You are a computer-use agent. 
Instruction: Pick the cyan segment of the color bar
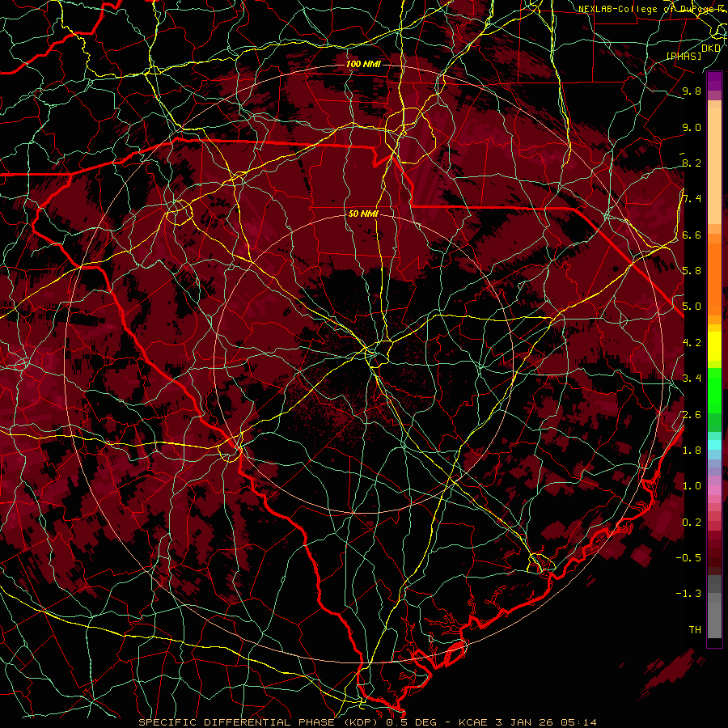tap(714, 444)
